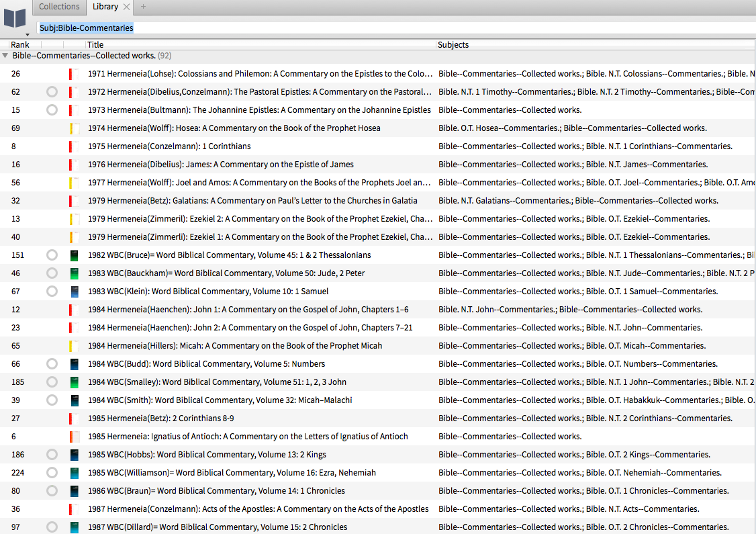Toggle circle indicator for 1984 WBC(Budd) Numbers
This screenshot has height=534, width=756.
click(x=52, y=363)
